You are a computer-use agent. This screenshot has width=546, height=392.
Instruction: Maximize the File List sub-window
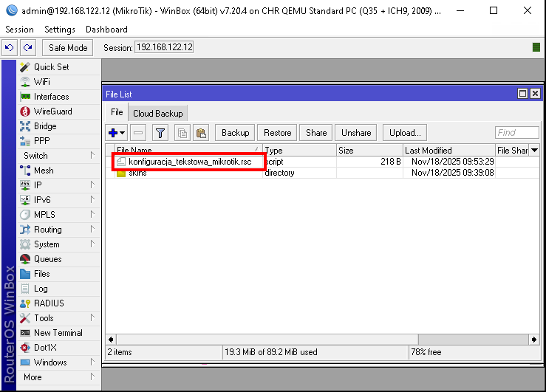tap(522, 94)
